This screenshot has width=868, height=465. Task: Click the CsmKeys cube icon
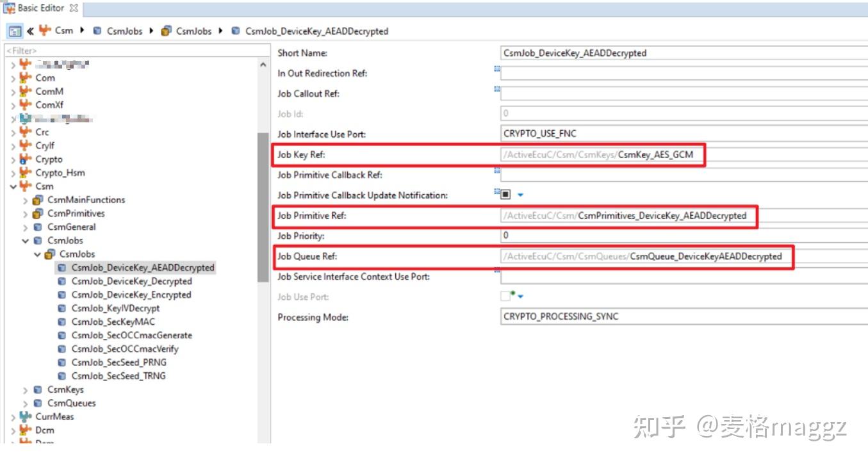[38, 389]
